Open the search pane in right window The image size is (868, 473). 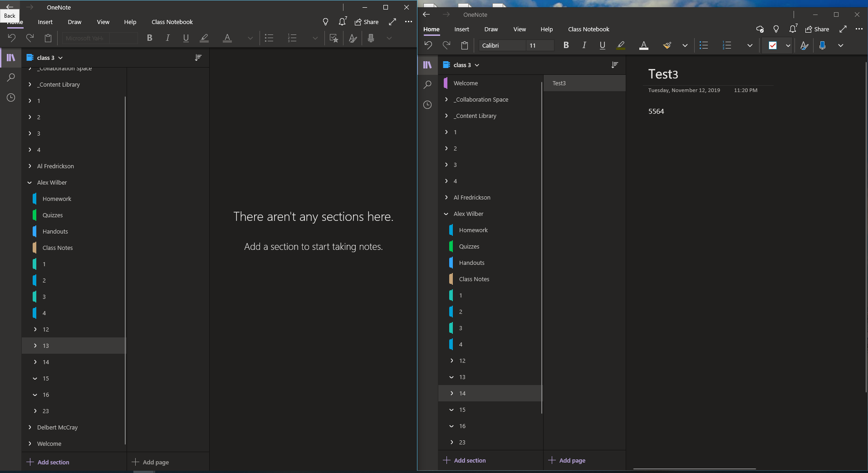click(427, 85)
